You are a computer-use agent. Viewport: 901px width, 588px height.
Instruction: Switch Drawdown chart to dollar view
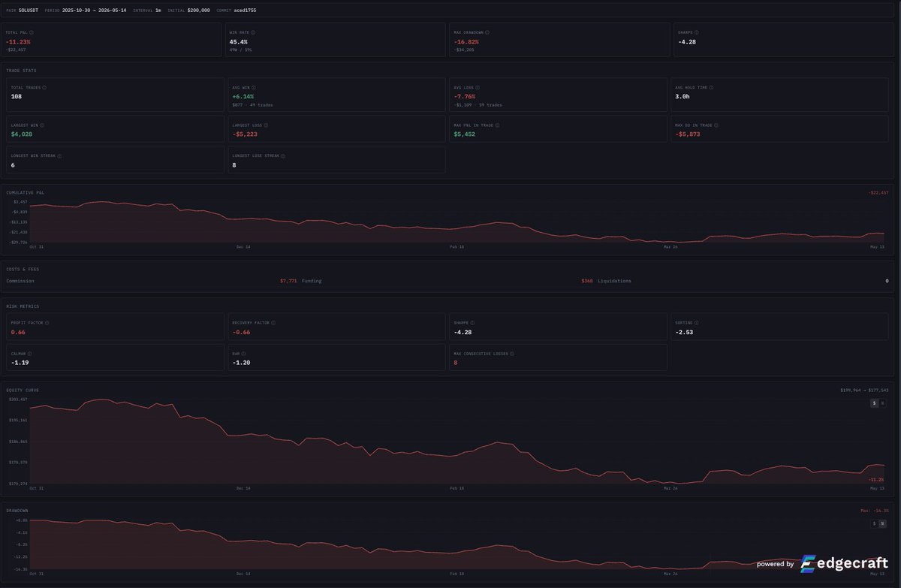point(874,523)
